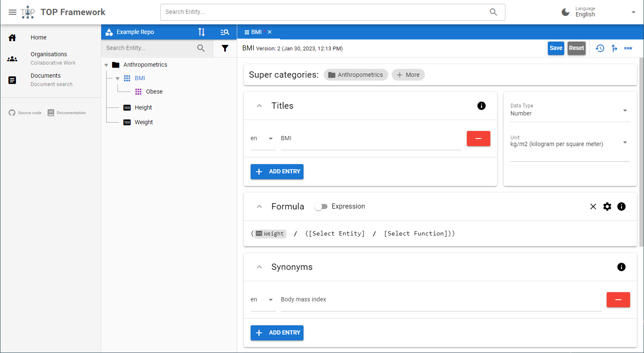This screenshot has height=353, width=644.
Task: Open version history clock icon
Action: [600, 48]
